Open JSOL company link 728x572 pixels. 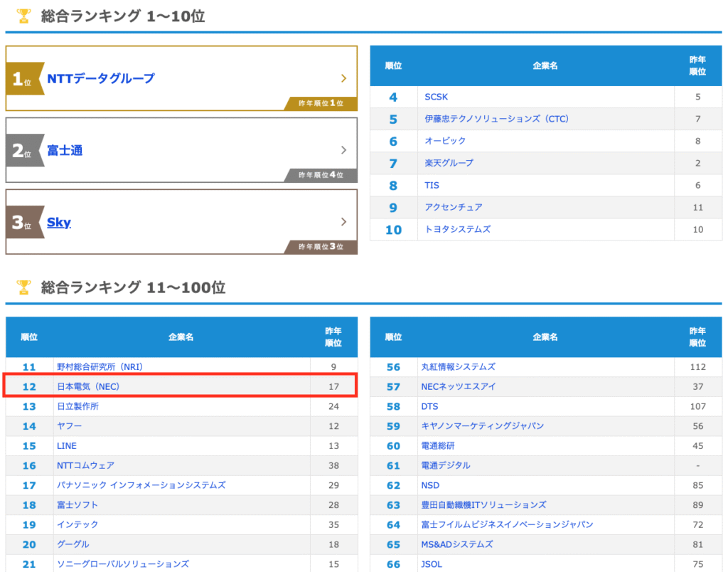(x=432, y=564)
